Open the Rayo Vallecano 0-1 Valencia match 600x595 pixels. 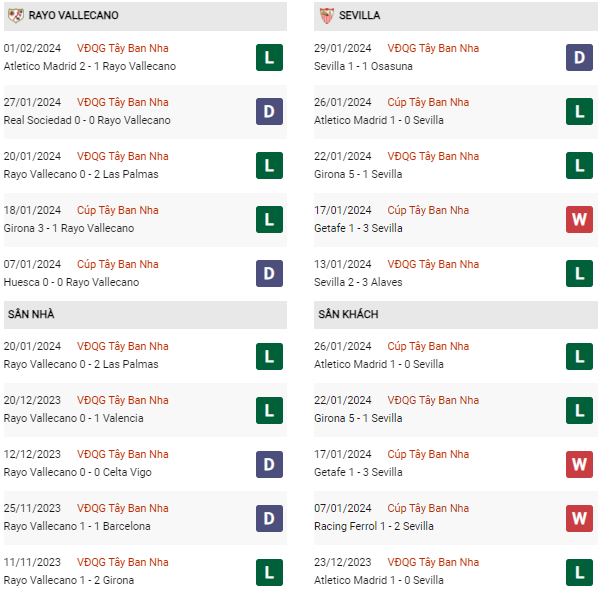coord(73,418)
